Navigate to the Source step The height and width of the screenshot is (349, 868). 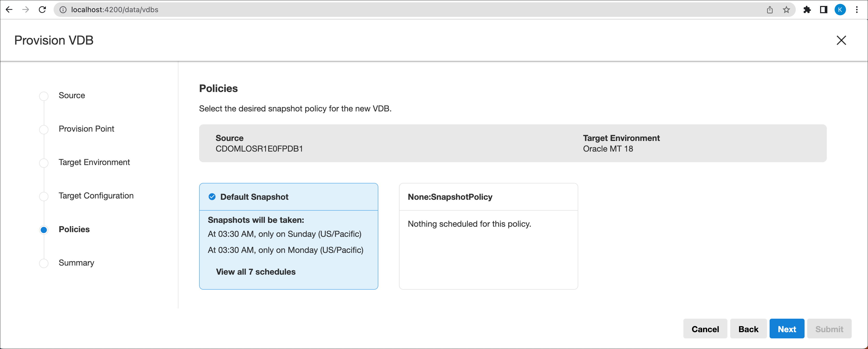(x=72, y=95)
